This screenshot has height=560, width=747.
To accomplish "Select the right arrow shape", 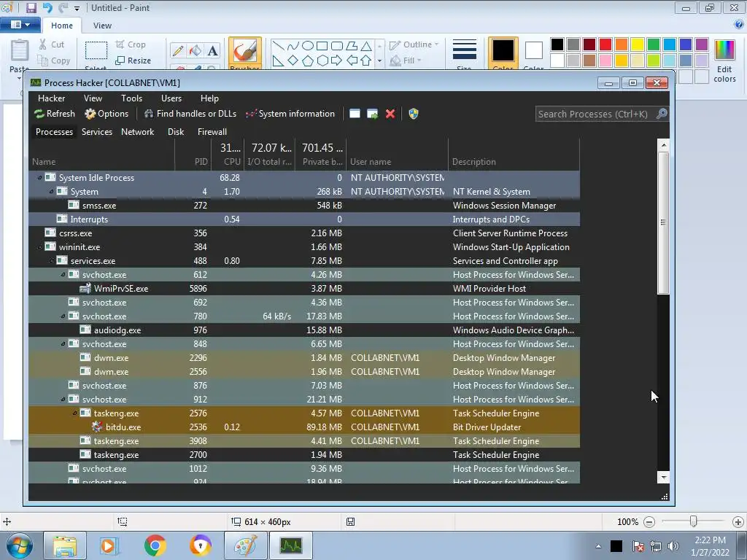I will click(336, 61).
